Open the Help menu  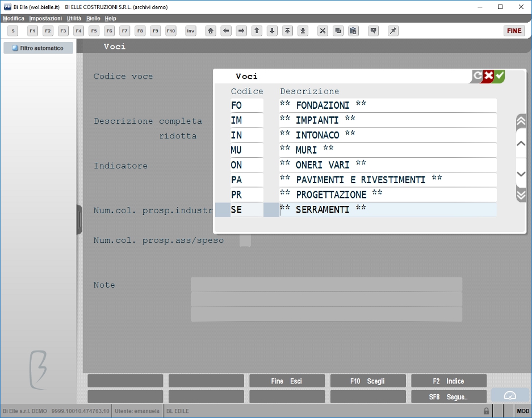pos(110,18)
